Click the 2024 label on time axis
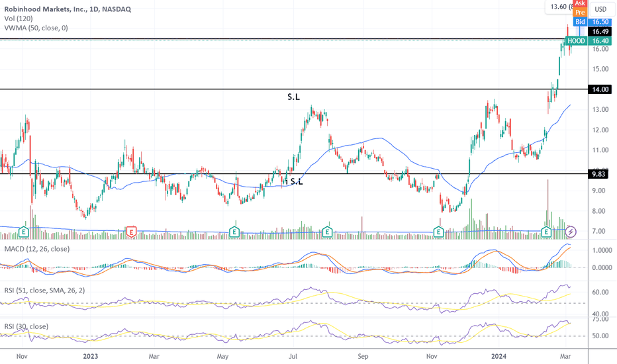Screen dimensions: 617x364 [499, 356]
